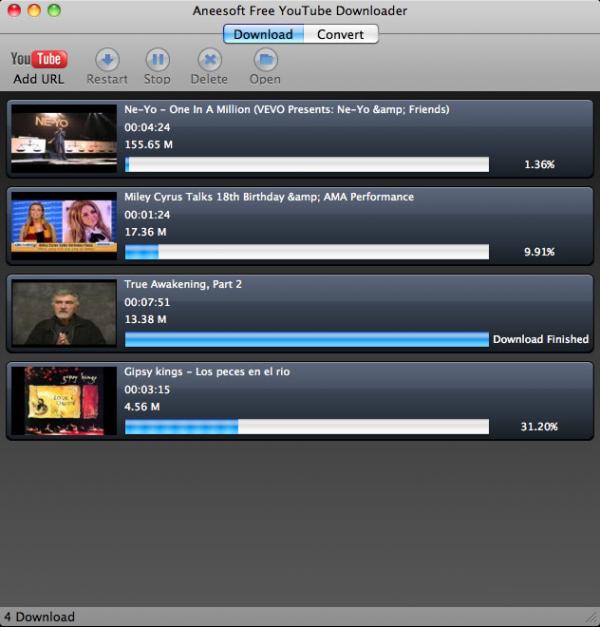This screenshot has height=627, width=600.
Task: Click the window resize grip at bottom corner
Action: tap(592, 619)
